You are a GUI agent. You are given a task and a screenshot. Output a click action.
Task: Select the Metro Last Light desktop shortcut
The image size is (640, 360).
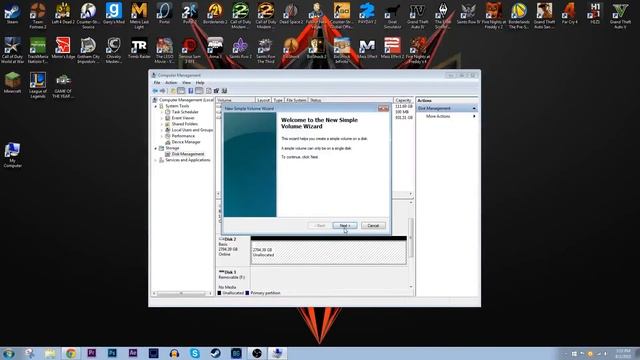(x=139, y=16)
